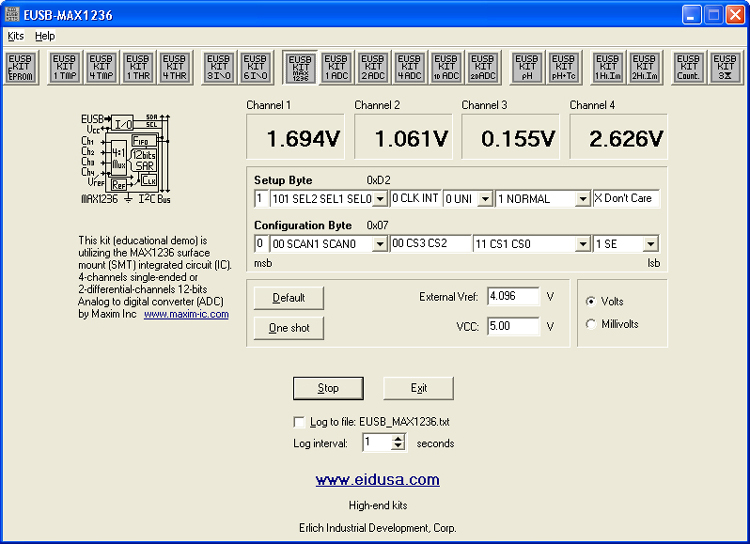Screen dimensions: 750x544
Task: Expand the 00 SCAN1 SCAN0 dropdown
Action: click(x=380, y=244)
